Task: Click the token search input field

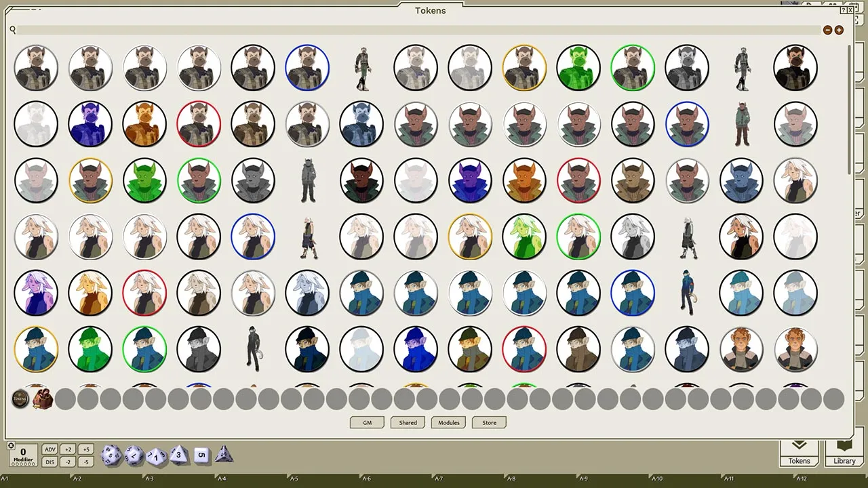Action: [x=418, y=30]
